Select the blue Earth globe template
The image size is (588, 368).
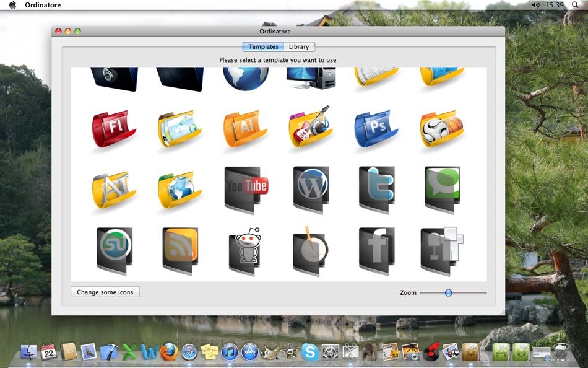[x=246, y=79]
